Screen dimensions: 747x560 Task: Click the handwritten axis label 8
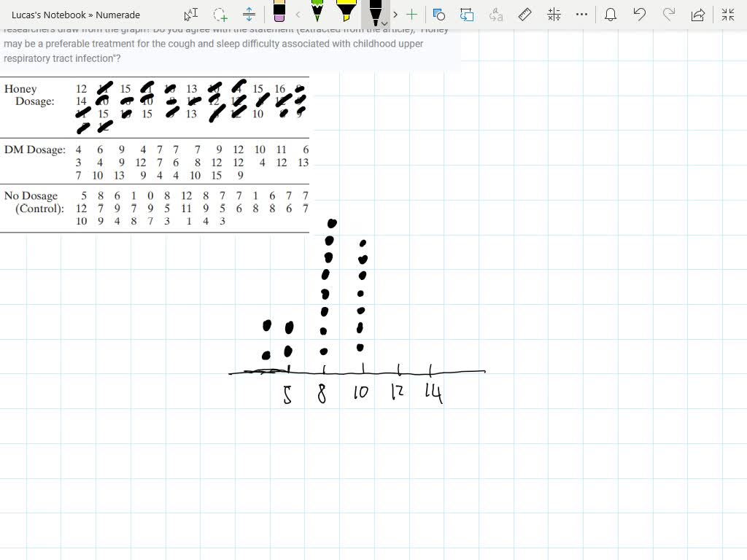322,394
